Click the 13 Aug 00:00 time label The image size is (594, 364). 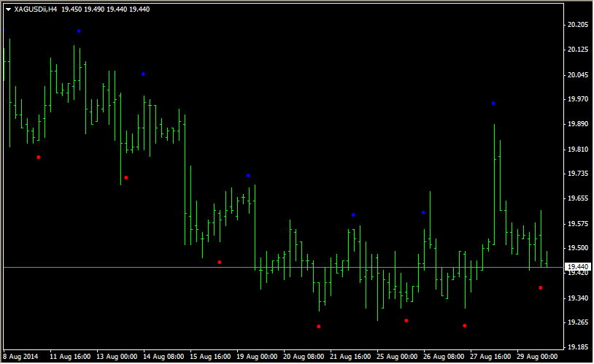click(117, 357)
